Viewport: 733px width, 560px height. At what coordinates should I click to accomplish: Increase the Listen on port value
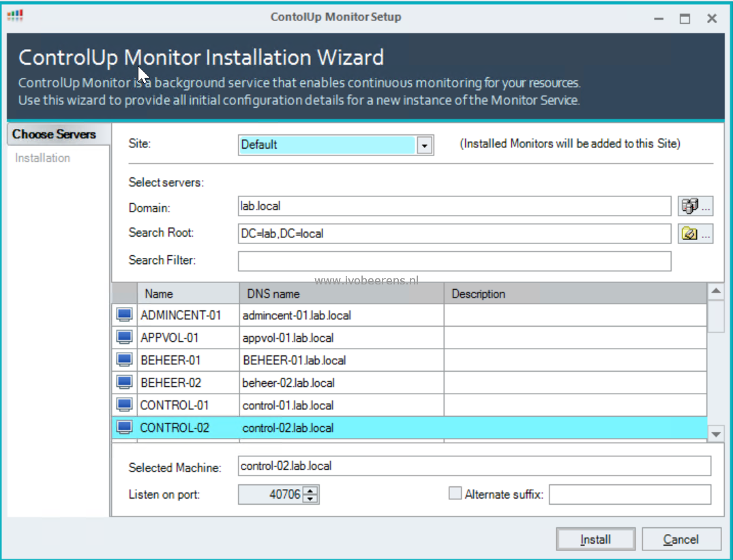click(x=310, y=490)
